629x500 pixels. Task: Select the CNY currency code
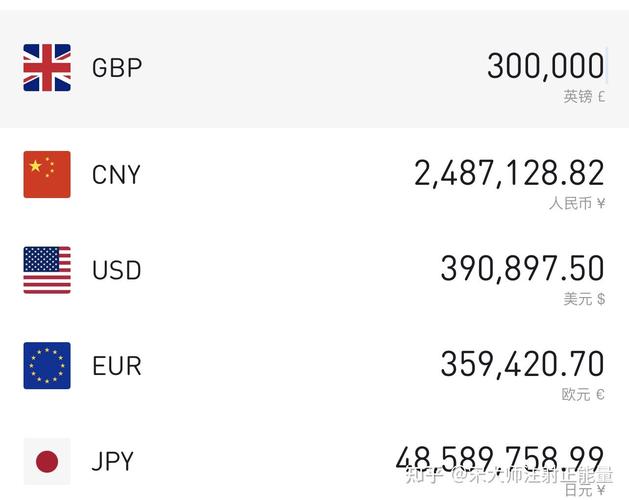[x=116, y=175]
